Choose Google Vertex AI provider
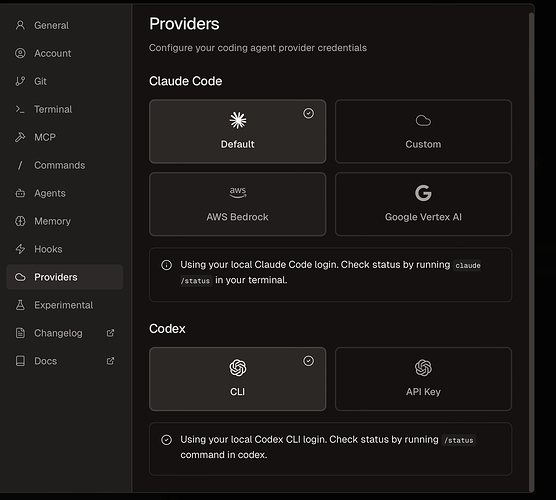Screen dimensions: 556x500 [423, 204]
